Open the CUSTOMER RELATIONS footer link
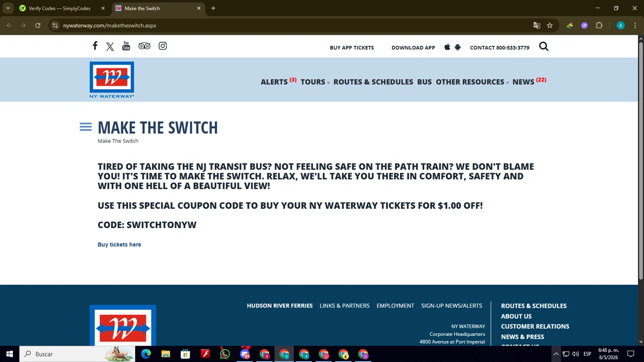Image resolution: width=644 pixels, height=362 pixels. point(535,326)
